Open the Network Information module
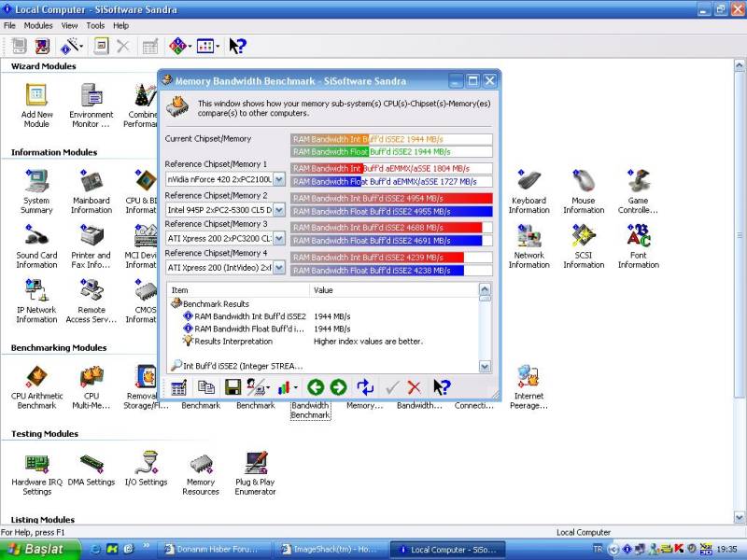Screen dimensions: 747x560 [x=529, y=246]
